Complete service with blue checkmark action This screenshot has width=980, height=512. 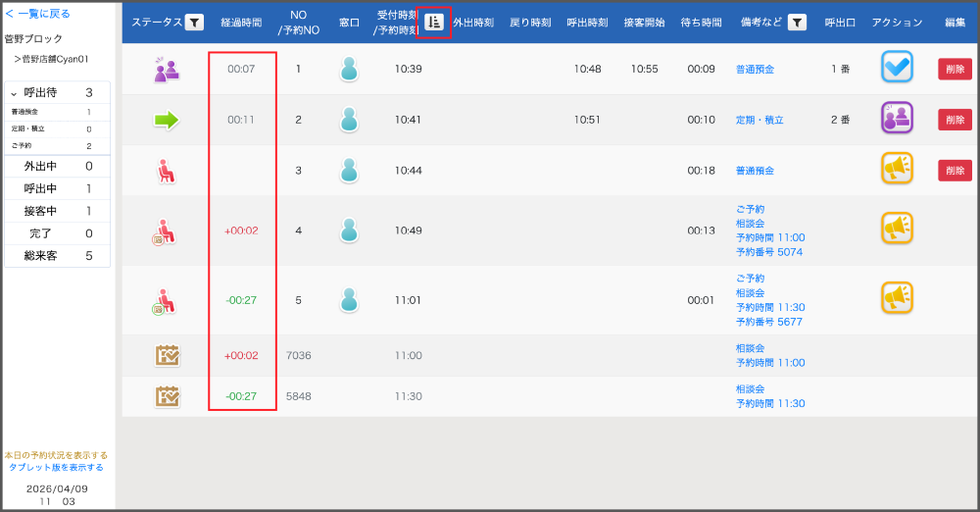pyautogui.click(x=897, y=67)
